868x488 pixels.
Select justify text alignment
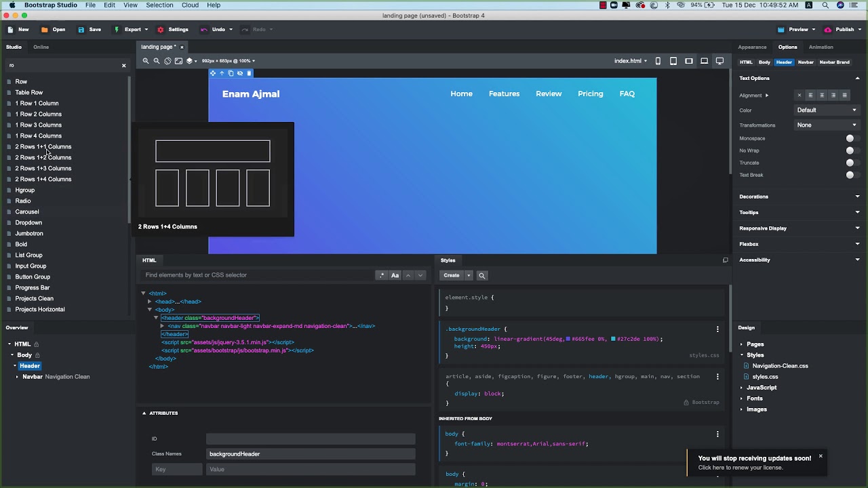(x=845, y=96)
